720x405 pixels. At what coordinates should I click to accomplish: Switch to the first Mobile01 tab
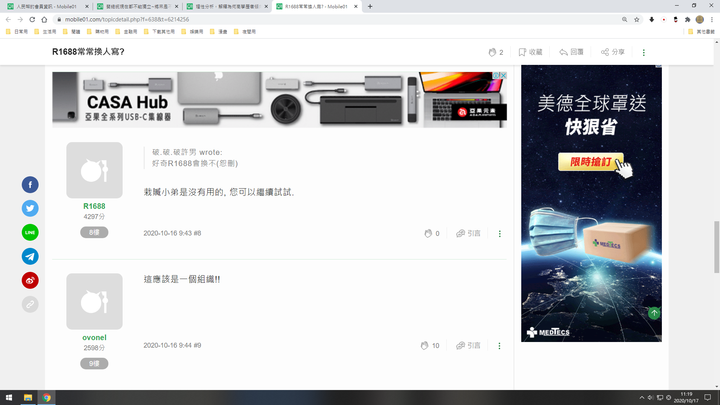pyautogui.click(x=46, y=6)
